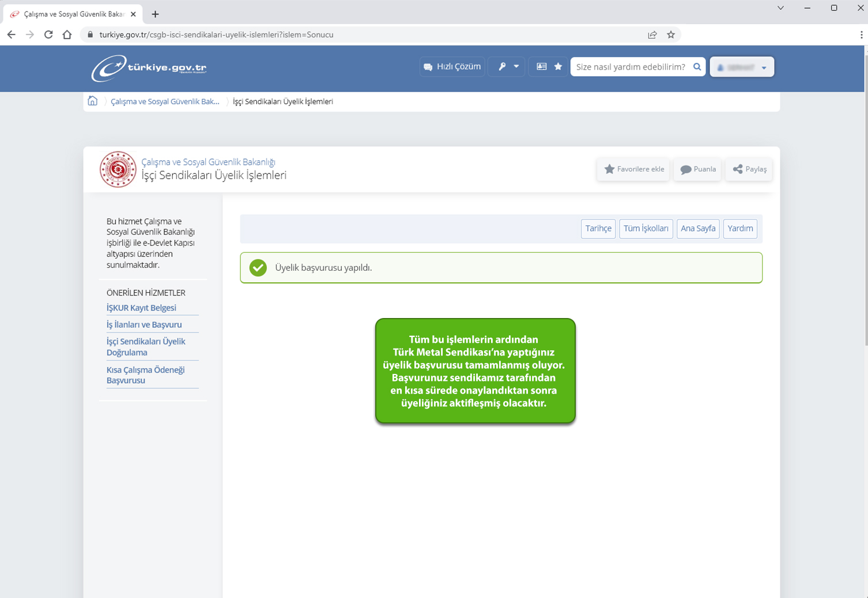Go to home via breadcrumb house icon

point(92,101)
